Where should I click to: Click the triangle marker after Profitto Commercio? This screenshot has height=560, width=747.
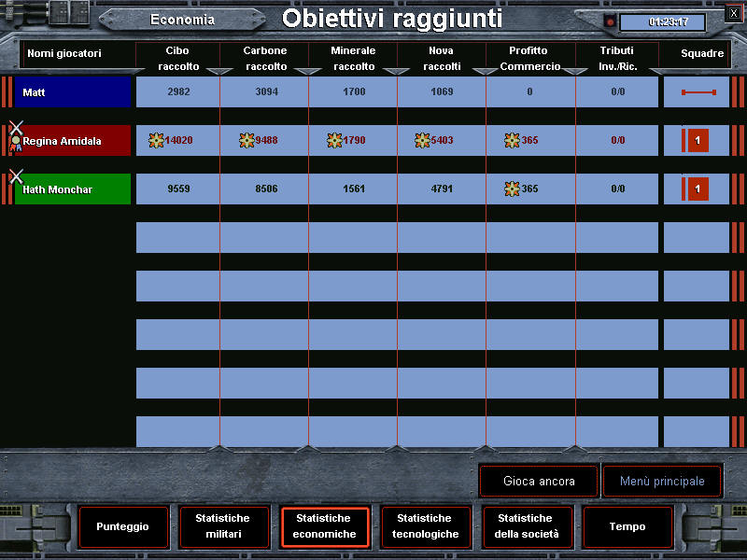point(575,71)
